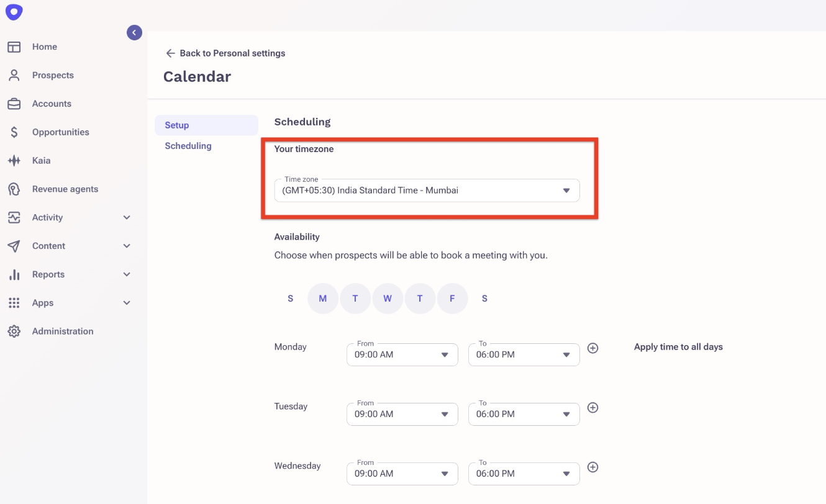Collapse the sidebar with the chevron button
This screenshot has width=826, height=504.
coord(134,32)
